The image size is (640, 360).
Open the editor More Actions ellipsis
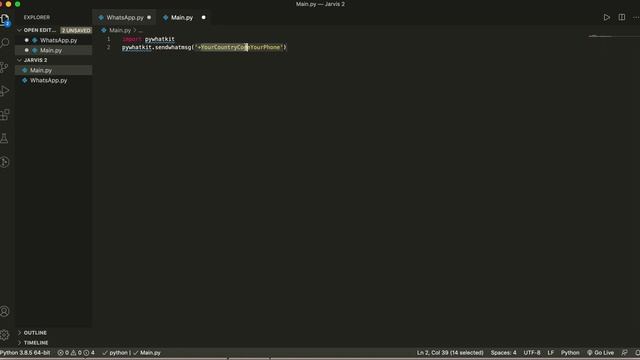pyautogui.click(x=636, y=18)
